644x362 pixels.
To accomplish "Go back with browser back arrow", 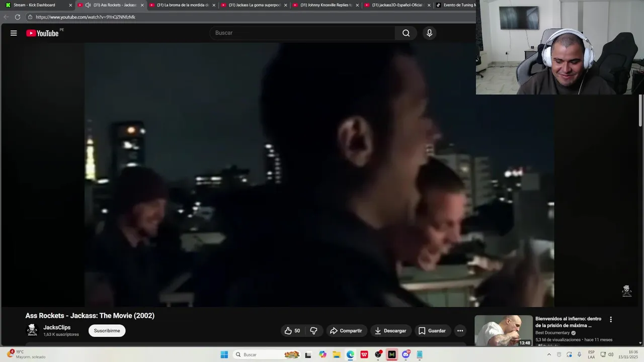I will click(x=6, y=17).
